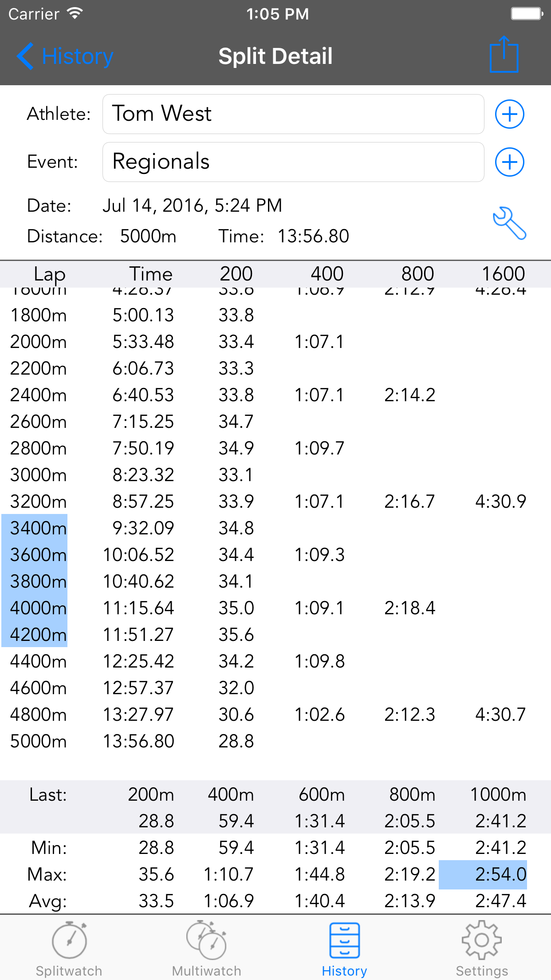The image size is (551, 980).
Task: Edit the Regionals event field
Action: click(x=293, y=162)
